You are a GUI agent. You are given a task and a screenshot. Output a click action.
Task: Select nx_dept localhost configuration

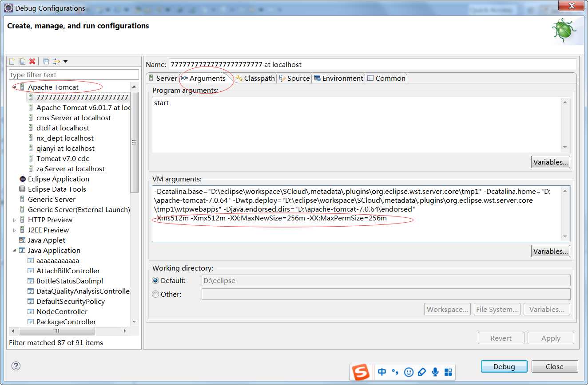[x=61, y=138]
